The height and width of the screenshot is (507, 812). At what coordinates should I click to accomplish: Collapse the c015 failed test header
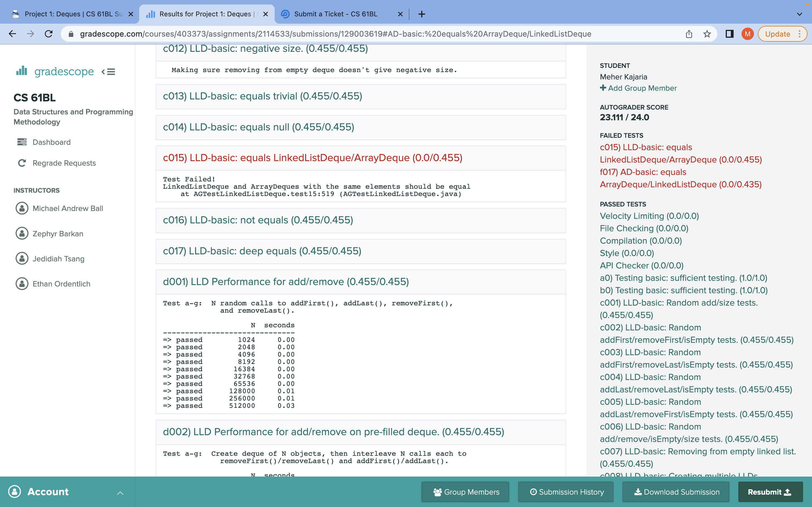click(x=312, y=158)
